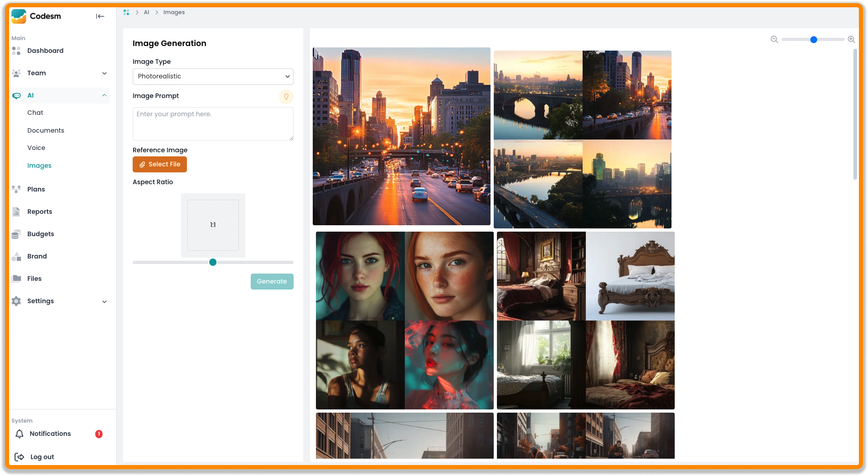This screenshot has height=476, width=868.
Task: Open the Files section
Action: coord(33,279)
